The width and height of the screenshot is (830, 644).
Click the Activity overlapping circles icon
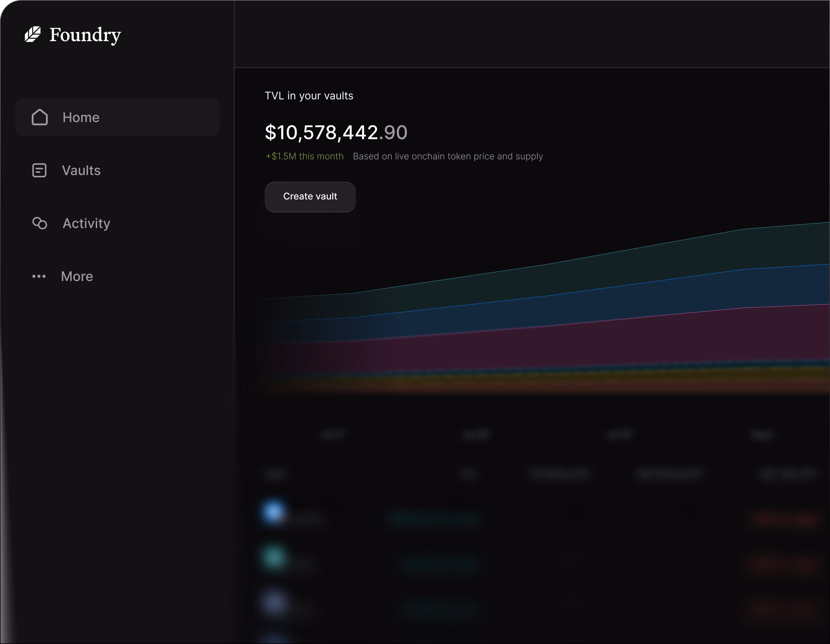coord(40,223)
